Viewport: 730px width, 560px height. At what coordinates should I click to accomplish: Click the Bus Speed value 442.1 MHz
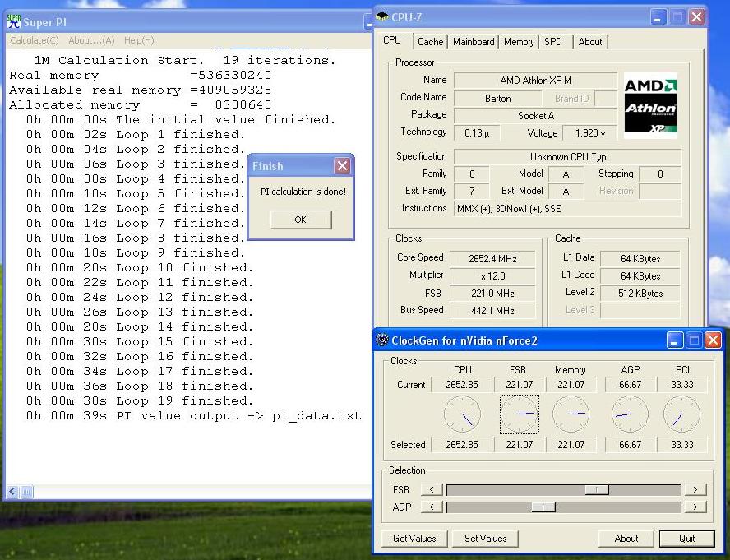coord(492,310)
